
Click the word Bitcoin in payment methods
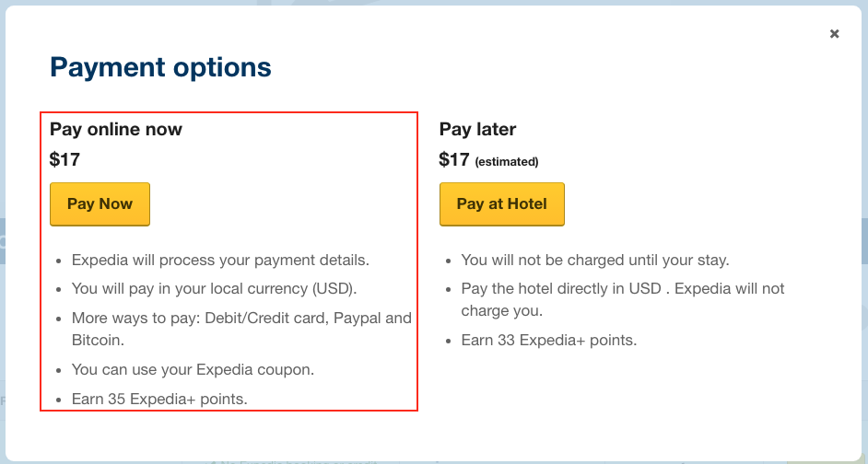(x=98, y=340)
